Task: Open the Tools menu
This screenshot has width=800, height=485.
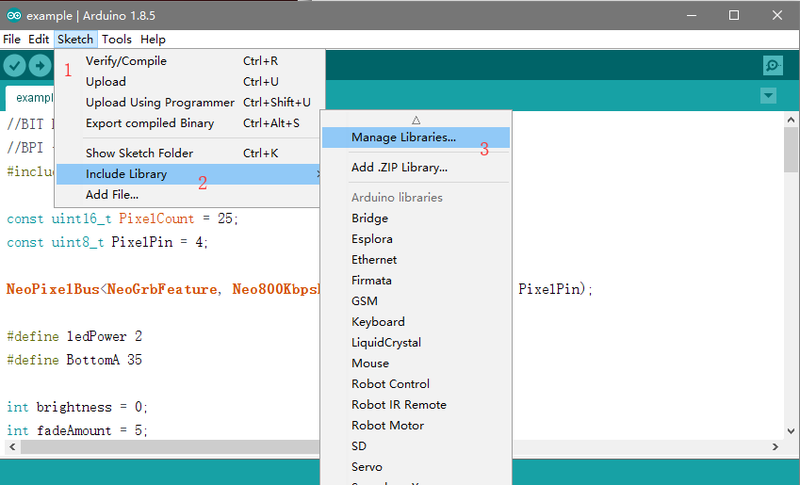Action: tap(116, 39)
